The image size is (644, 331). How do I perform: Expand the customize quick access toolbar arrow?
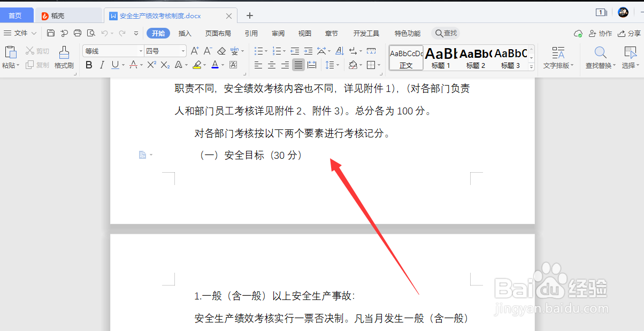[136, 33]
